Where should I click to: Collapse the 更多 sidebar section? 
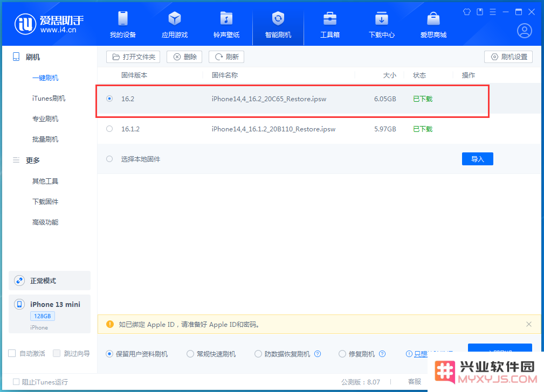(32, 160)
